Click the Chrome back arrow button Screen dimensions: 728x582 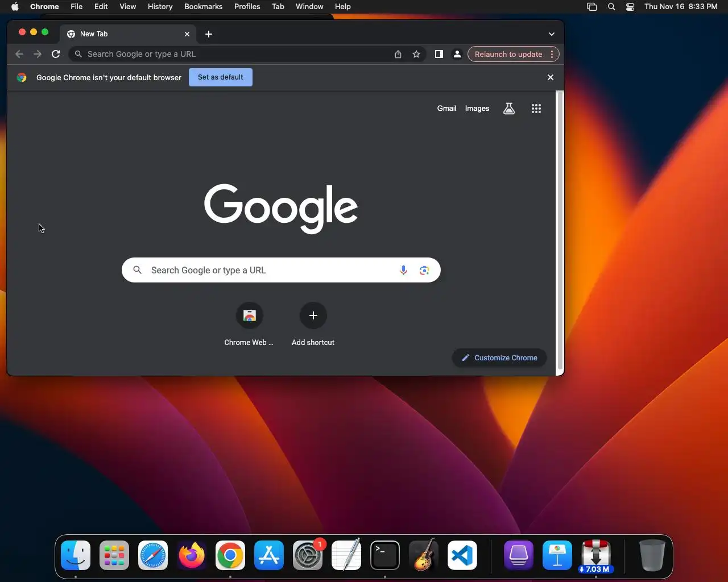(x=19, y=54)
